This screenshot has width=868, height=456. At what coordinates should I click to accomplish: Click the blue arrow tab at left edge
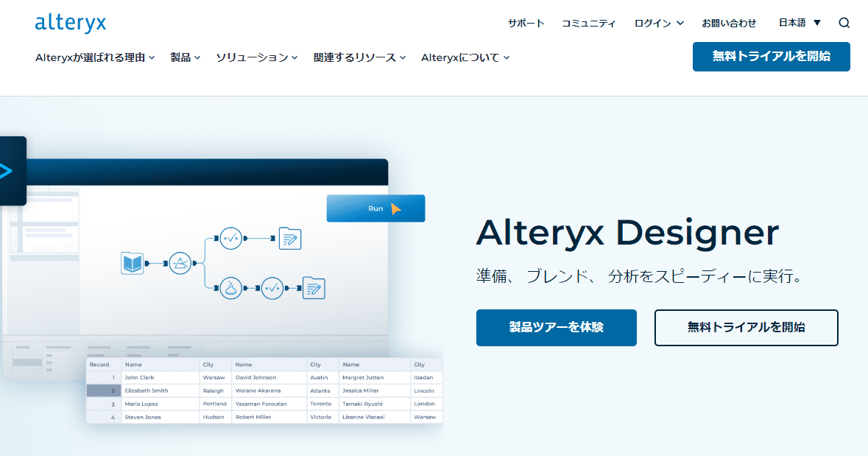13,171
